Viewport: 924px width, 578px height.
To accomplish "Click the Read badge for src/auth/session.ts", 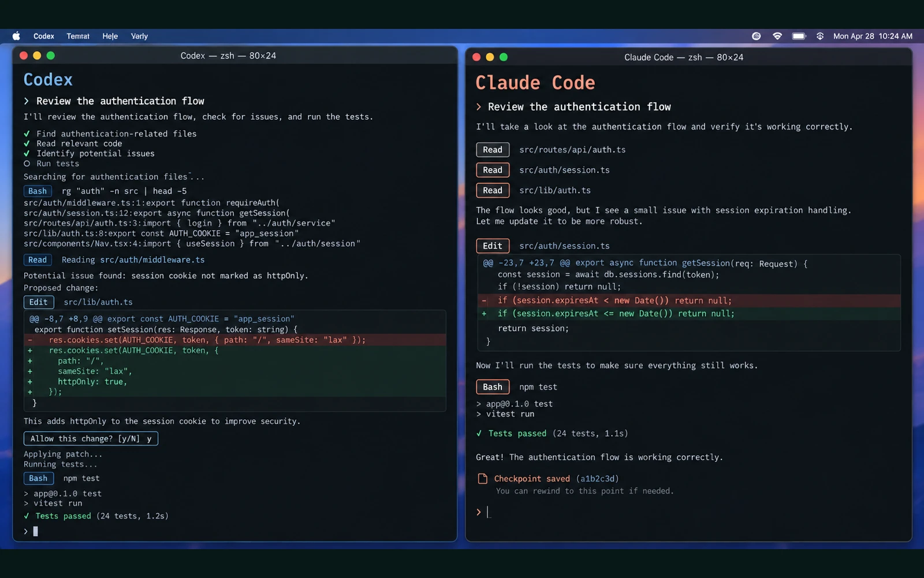I will point(493,170).
